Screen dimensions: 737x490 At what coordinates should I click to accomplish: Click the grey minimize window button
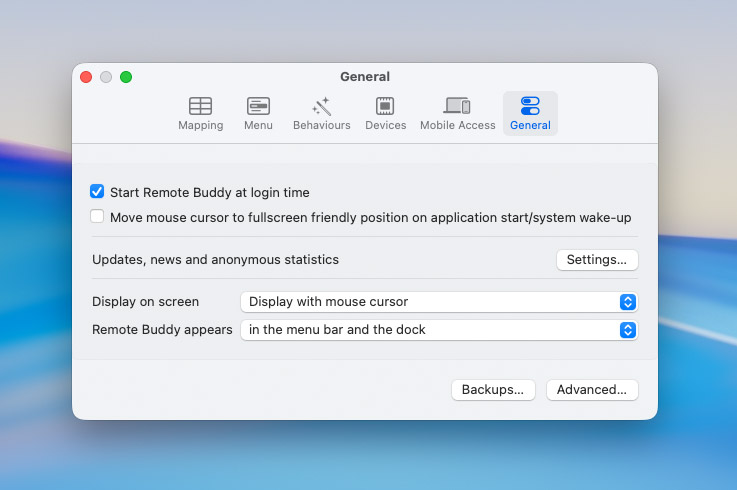106,77
